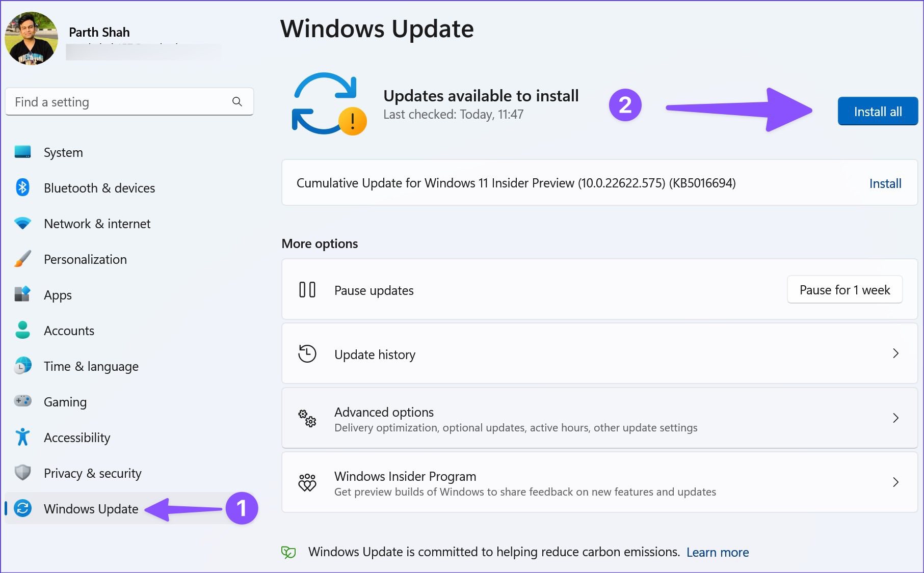924x573 pixels.
Task: Expand Update history chevron
Action: 895,353
